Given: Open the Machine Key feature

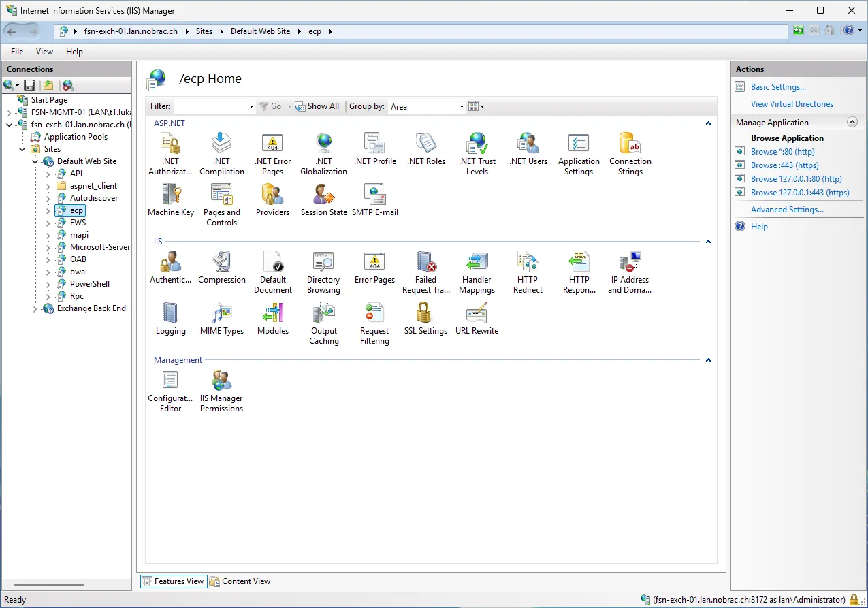Looking at the screenshot, I should [x=171, y=200].
